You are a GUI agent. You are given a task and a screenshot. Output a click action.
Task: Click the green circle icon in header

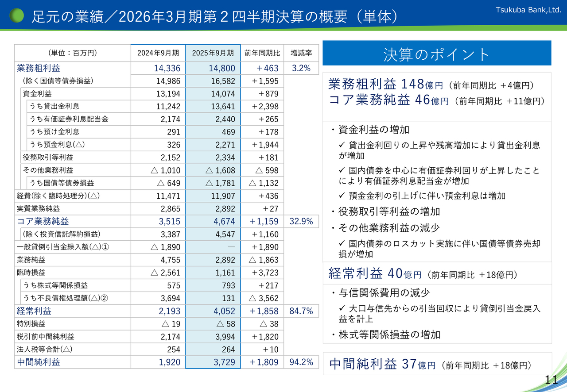pos(16,16)
